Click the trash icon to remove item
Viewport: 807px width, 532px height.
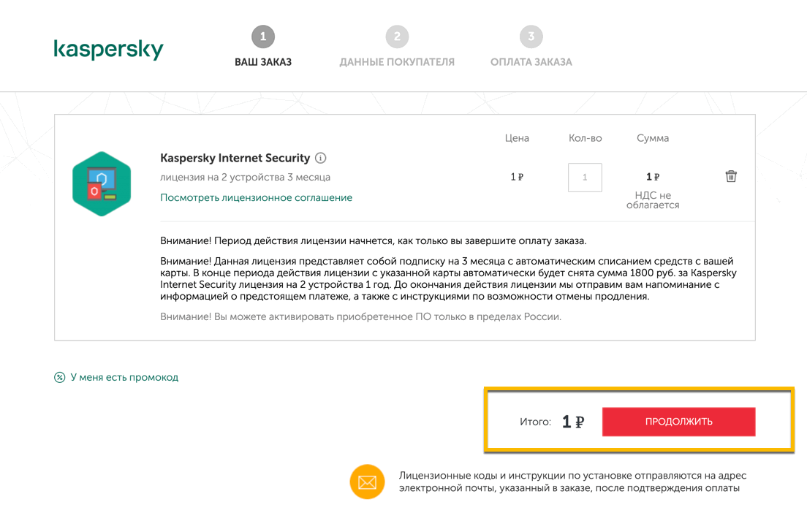point(731,176)
